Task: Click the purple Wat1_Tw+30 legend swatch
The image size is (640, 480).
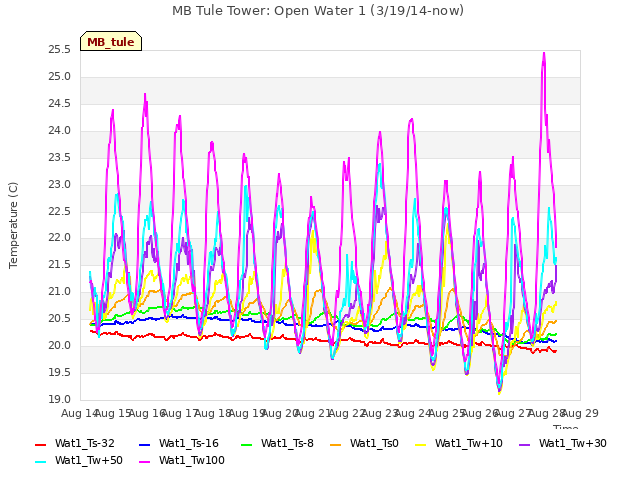Action: point(524,444)
